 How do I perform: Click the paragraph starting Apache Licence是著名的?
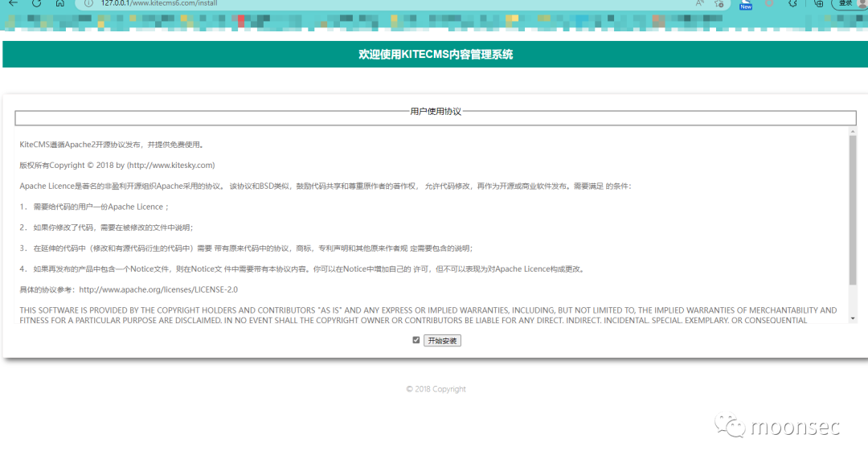325,186
